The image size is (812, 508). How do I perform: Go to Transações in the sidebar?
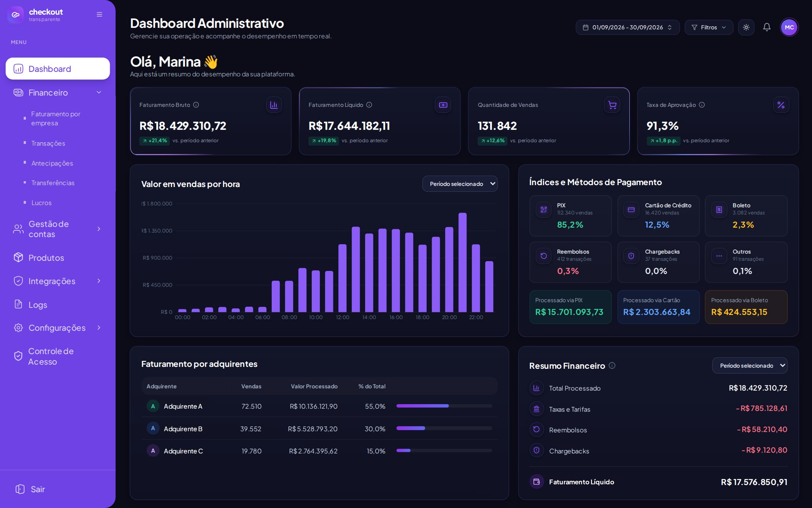click(48, 143)
